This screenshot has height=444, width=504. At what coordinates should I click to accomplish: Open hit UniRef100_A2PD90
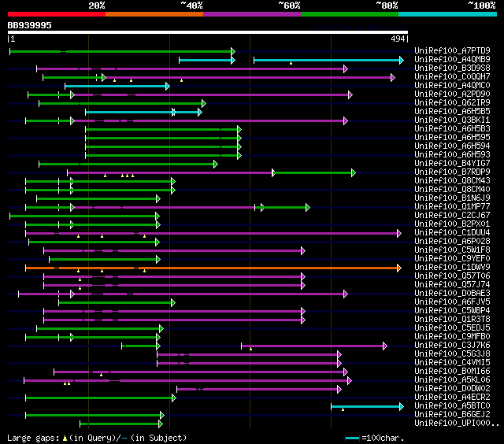tap(452, 94)
